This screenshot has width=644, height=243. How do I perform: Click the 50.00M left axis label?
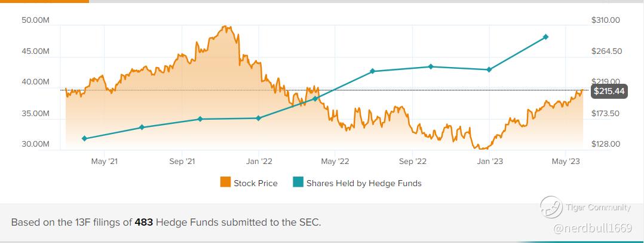coord(35,20)
